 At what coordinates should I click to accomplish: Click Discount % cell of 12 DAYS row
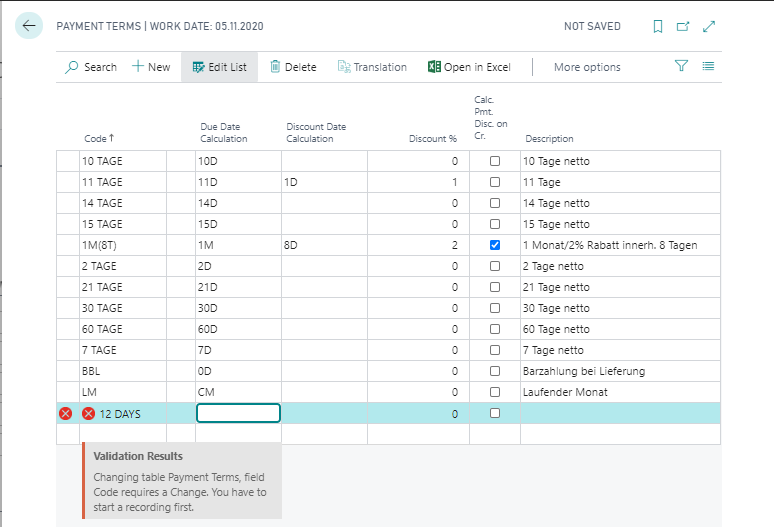[x=418, y=414]
